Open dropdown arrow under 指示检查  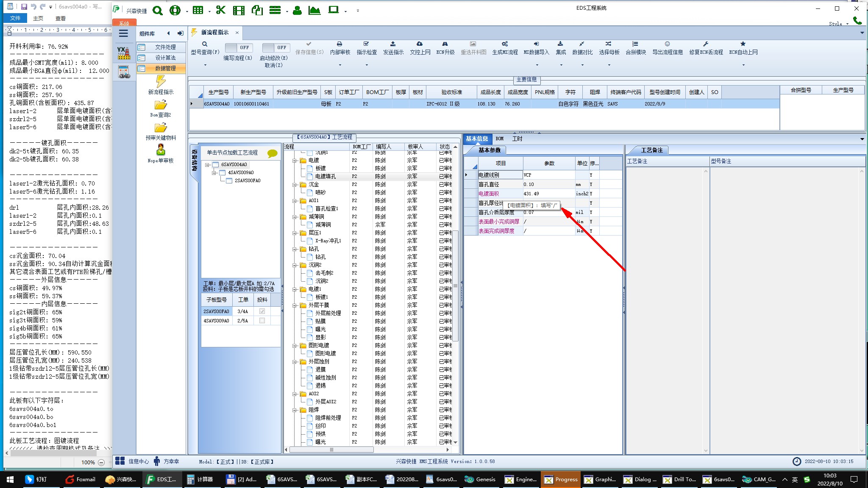[367, 65]
